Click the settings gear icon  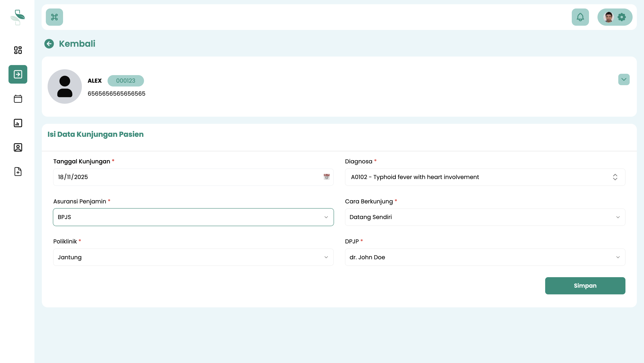621,17
